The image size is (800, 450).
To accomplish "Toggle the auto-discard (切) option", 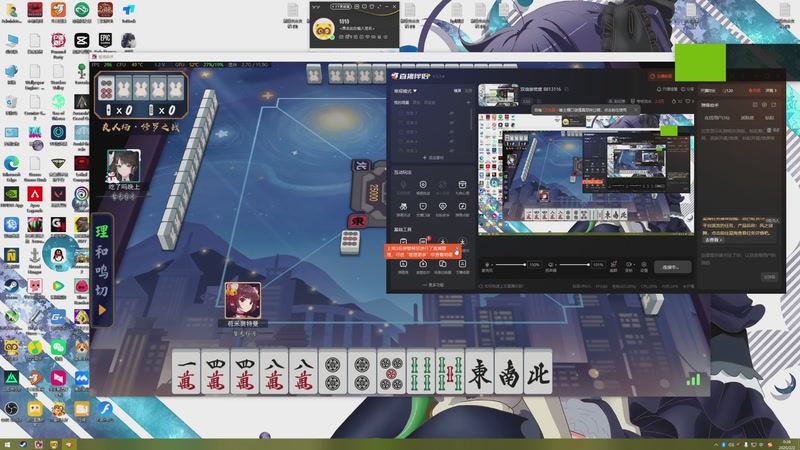I will coord(102,290).
